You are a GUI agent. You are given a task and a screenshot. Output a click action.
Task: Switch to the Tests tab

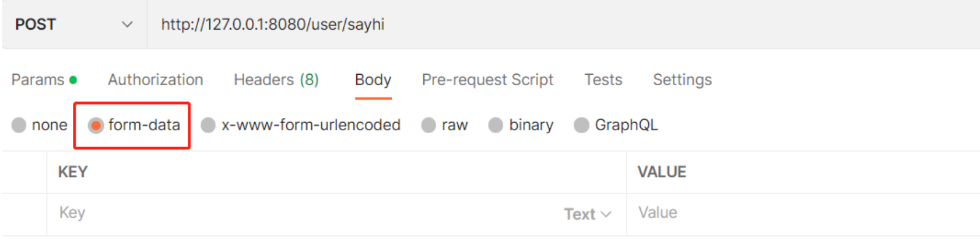coord(603,79)
